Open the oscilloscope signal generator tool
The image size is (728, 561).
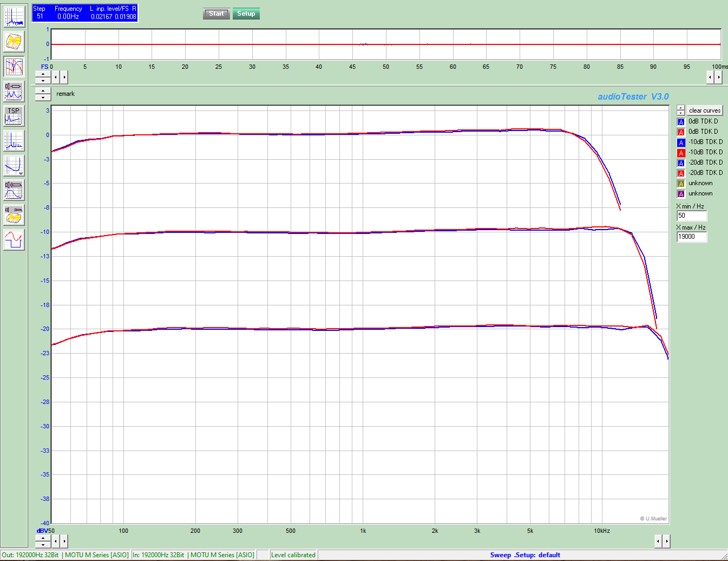click(14, 240)
